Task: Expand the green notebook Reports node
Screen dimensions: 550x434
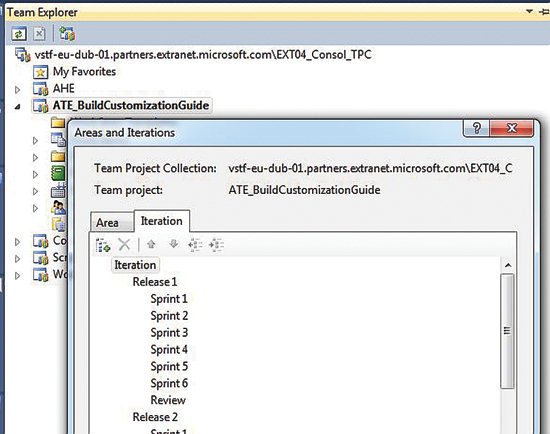Action: tap(35, 175)
